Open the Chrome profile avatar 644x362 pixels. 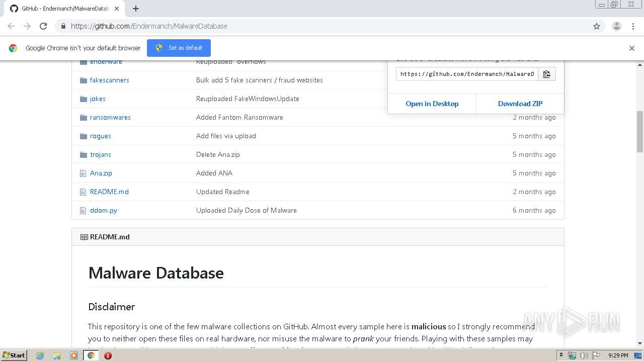pyautogui.click(x=616, y=26)
